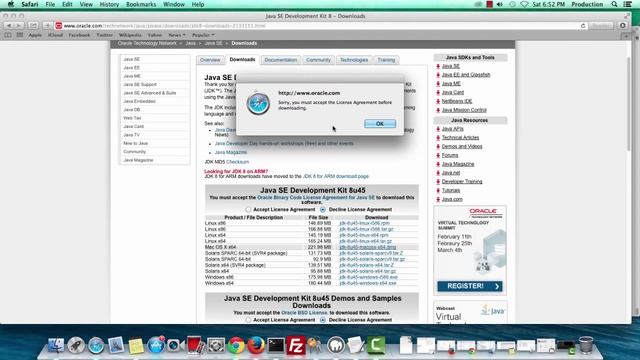640x360 pixels.
Task: Switch to the Overview tab
Action: (x=210, y=60)
